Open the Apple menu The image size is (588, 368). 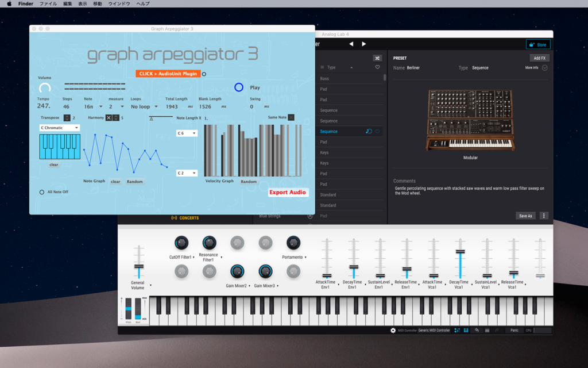9,4
